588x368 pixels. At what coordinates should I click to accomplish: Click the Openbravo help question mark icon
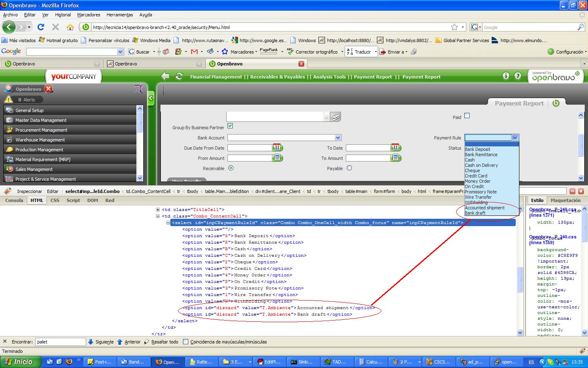[518, 76]
